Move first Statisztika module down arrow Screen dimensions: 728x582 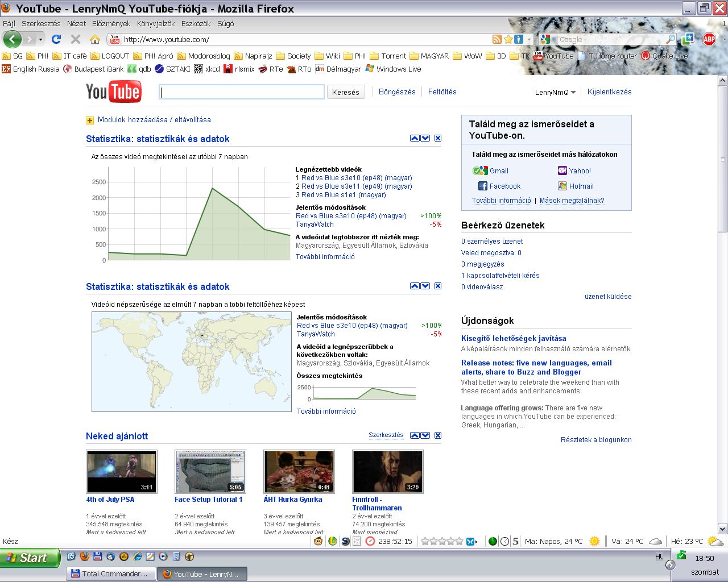coord(425,138)
